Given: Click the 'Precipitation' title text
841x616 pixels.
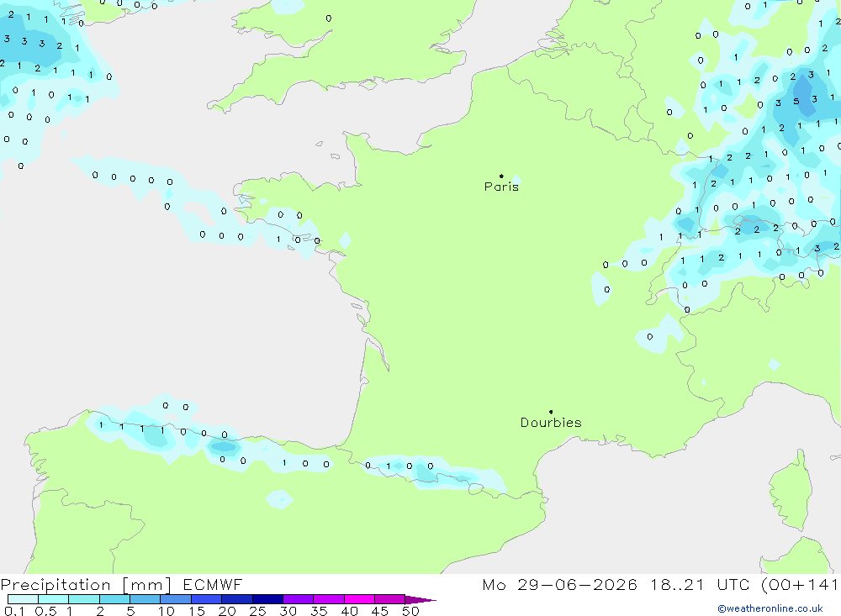Looking at the screenshot, I should pos(56,584).
